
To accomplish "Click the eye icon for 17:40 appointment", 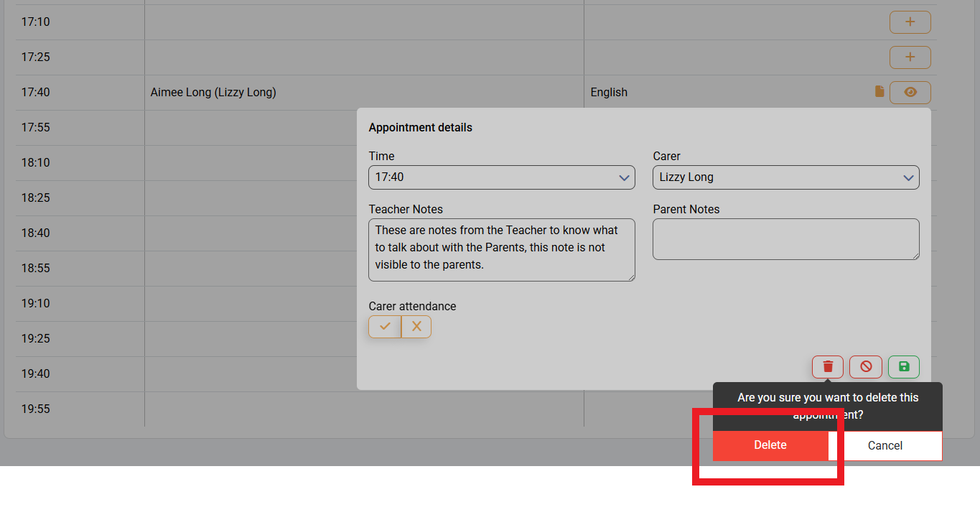I will pos(910,93).
